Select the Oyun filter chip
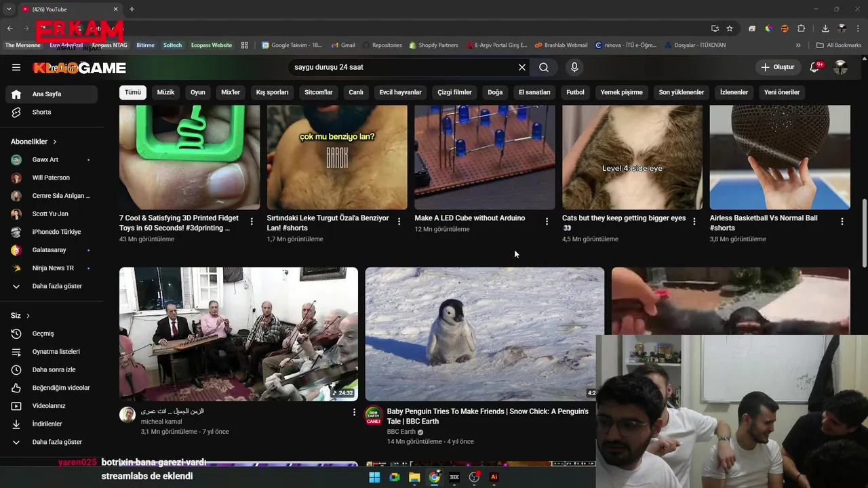This screenshot has height=488, width=868. click(x=197, y=92)
